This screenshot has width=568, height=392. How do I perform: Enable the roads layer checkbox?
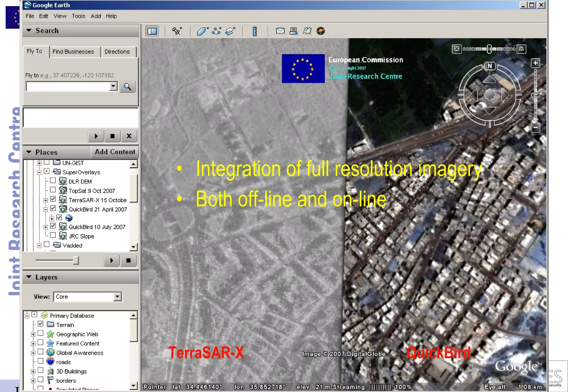tap(40, 361)
